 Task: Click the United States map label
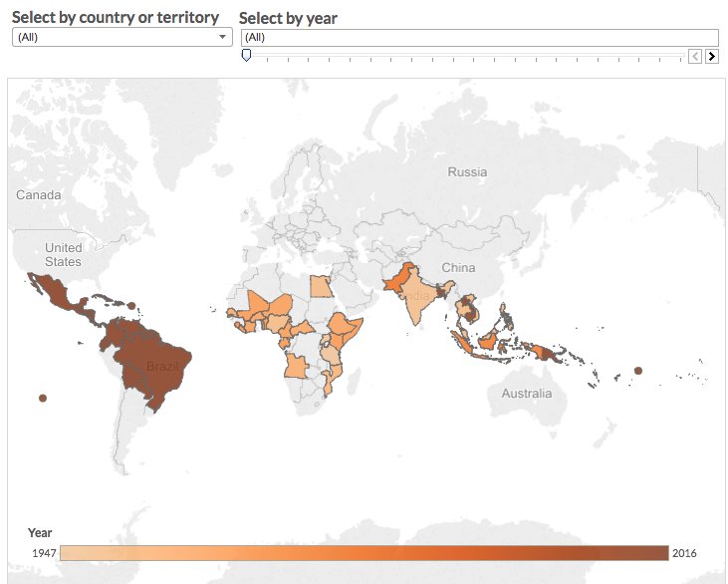click(x=63, y=254)
